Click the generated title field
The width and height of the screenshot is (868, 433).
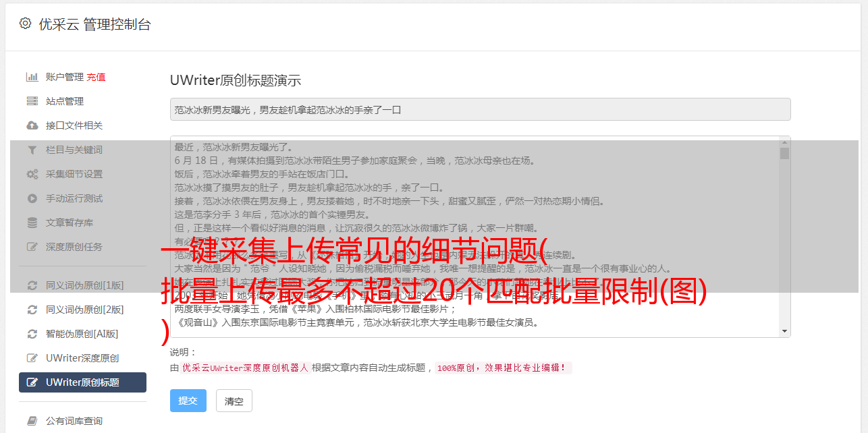[x=480, y=109]
